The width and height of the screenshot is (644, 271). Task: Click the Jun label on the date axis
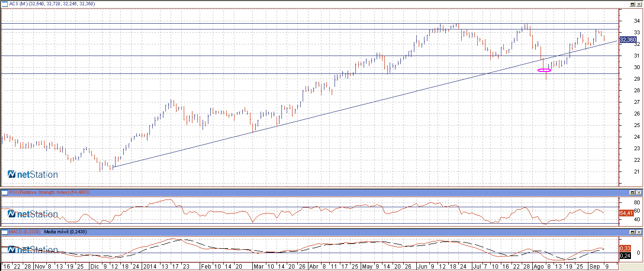(x=422, y=266)
